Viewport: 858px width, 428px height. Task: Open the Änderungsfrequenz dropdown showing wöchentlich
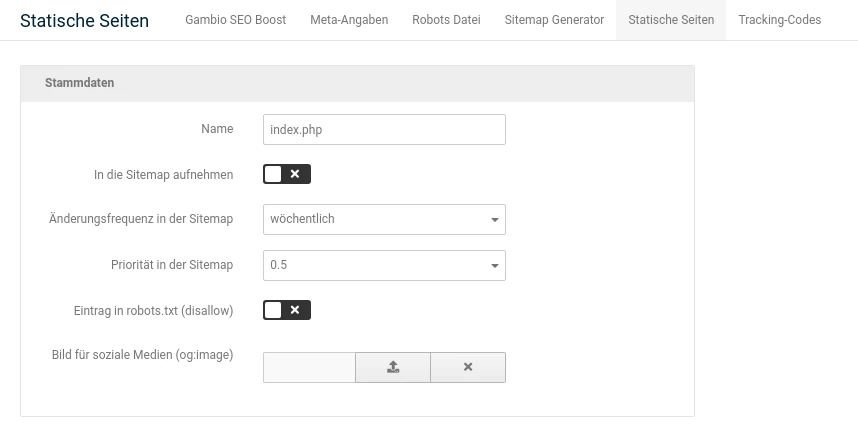tap(384, 219)
